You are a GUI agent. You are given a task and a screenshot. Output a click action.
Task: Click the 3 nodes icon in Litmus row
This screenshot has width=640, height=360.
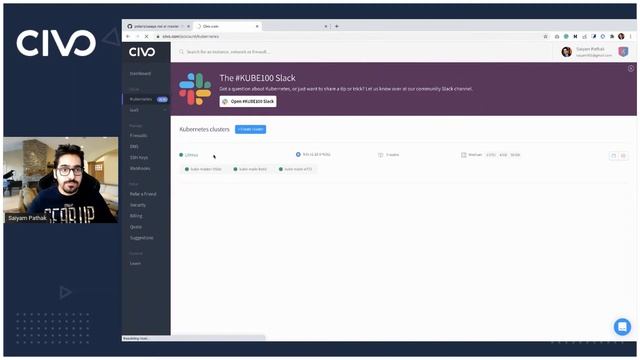coord(380,155)
